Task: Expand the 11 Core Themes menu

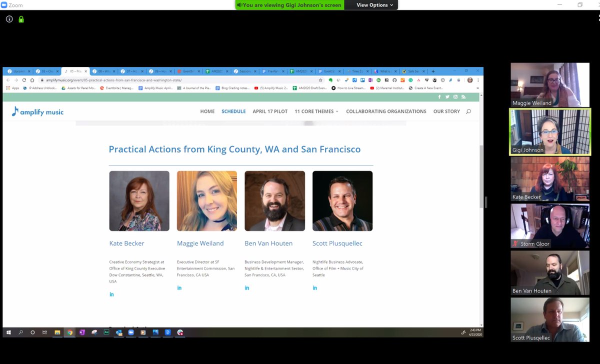Action: [x=316, y=111]
